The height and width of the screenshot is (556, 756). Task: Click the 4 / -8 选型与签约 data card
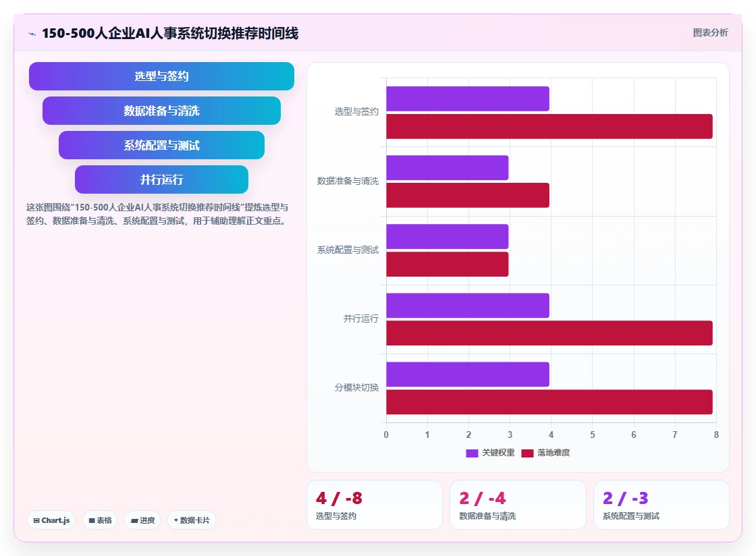(x=375, y=505)
